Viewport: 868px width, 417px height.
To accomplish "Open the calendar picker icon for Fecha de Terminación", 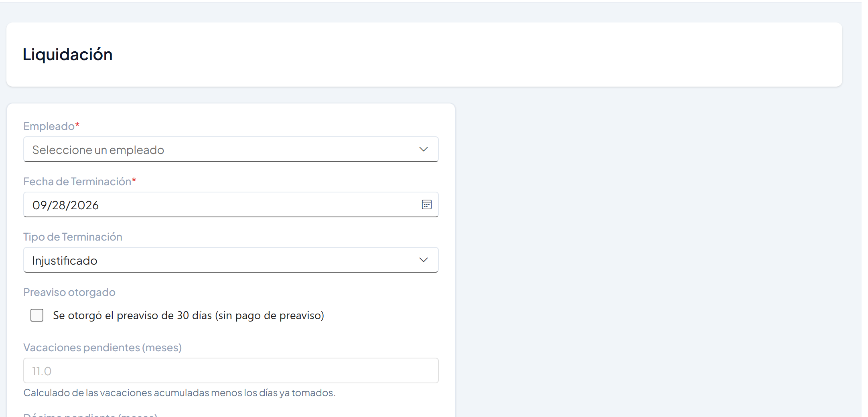I will (x=426, y=205).
